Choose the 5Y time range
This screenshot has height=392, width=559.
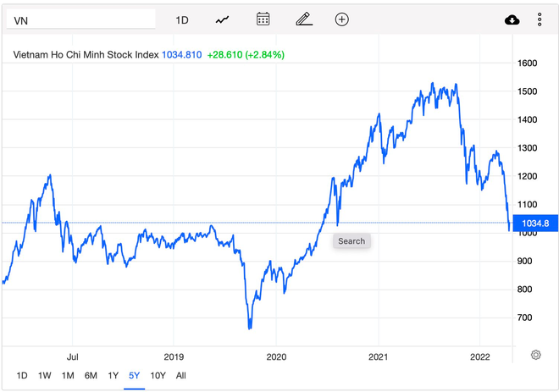(134, 376)
